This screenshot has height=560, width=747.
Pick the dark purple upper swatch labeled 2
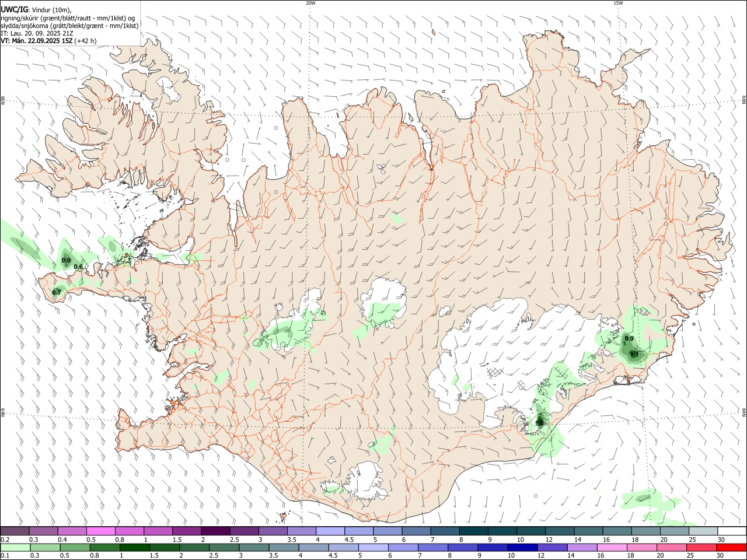(215, 531)
